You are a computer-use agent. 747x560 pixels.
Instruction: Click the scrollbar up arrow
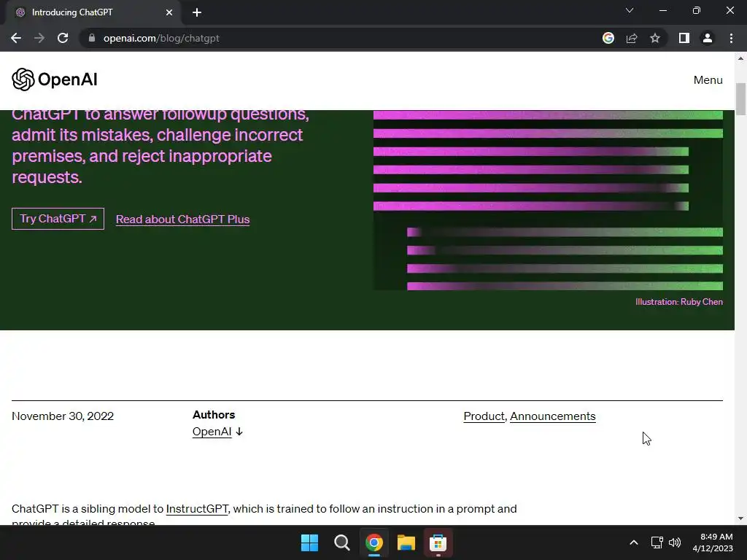click(x=740, y=58)
